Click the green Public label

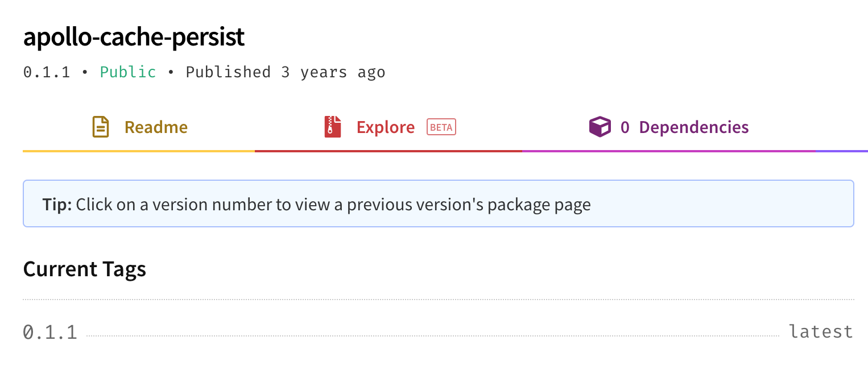(x=128, y=72)
